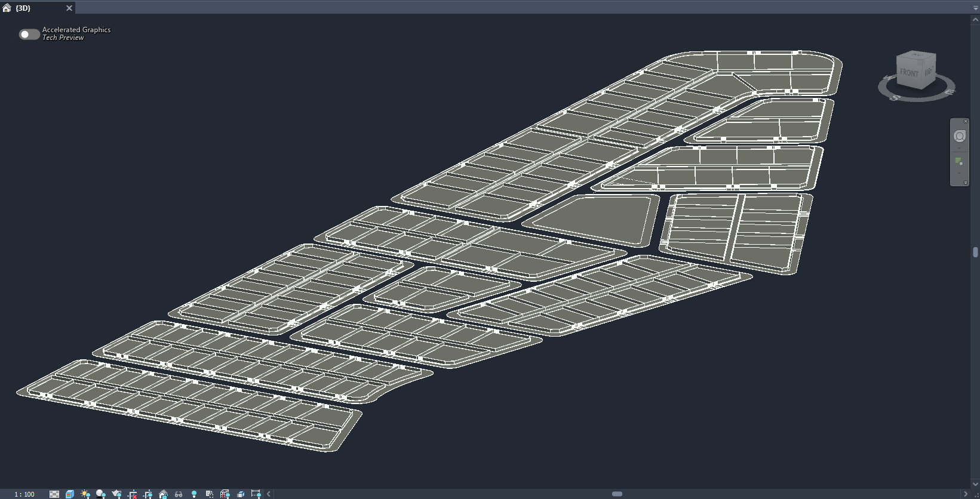Expand the zoom options arrow in navigation bar
Image resolution: width=980 pixels, height=499 pixels.
960,174
